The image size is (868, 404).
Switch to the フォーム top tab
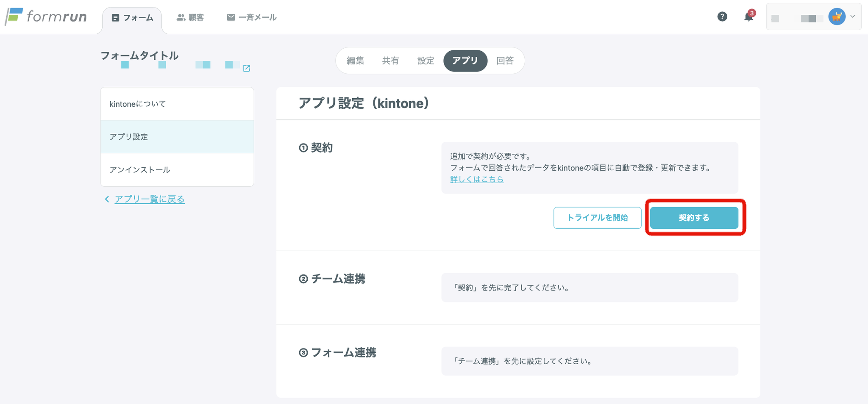coord(132,18)
